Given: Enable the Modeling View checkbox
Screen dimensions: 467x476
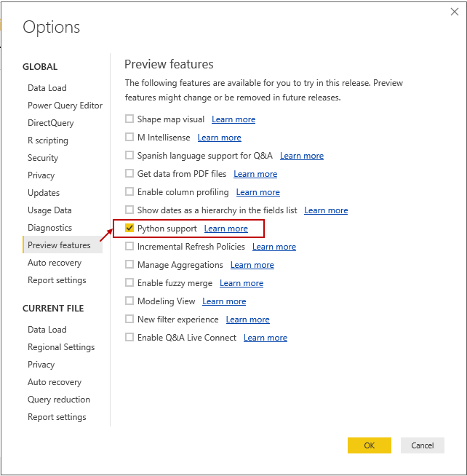Looking at the screenshot, I should pyautogui.click(x=129, y=301).
